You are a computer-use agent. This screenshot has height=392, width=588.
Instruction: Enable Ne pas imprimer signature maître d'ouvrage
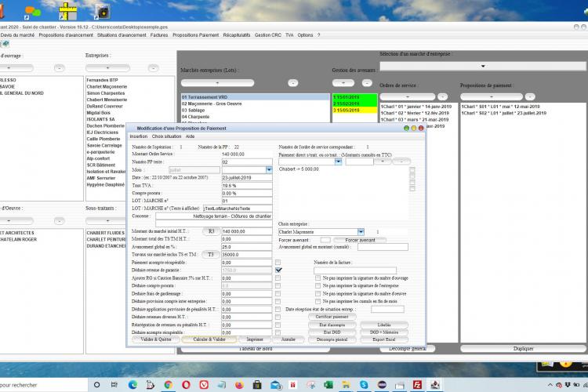coord(318,278)
